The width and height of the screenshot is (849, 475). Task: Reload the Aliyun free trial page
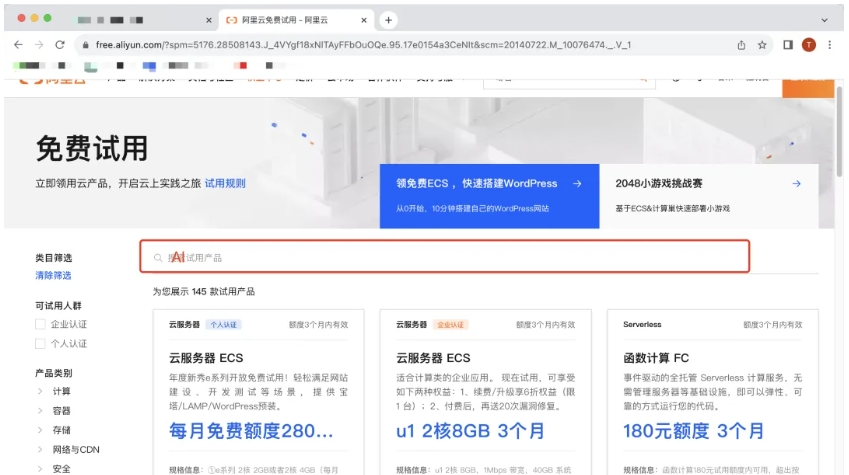click(x=60, y=45)
